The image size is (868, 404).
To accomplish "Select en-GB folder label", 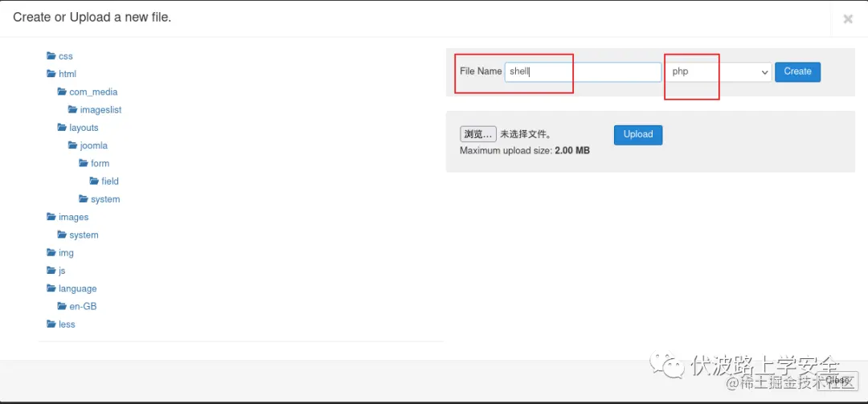I will tap(83, 307).
